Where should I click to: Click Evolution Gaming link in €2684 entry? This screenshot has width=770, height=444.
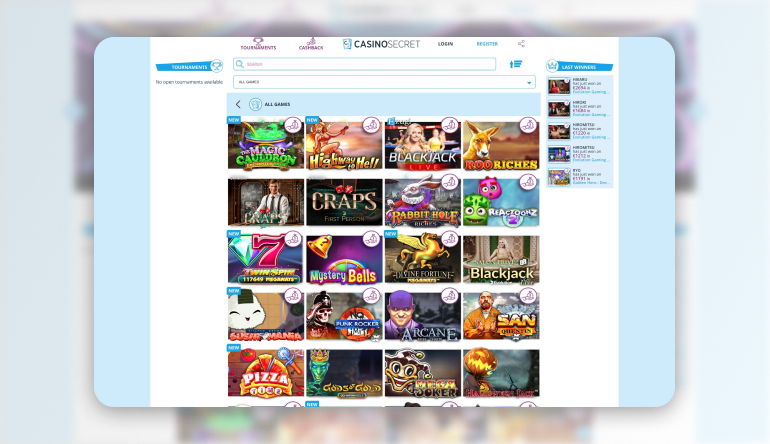[591, 92]
